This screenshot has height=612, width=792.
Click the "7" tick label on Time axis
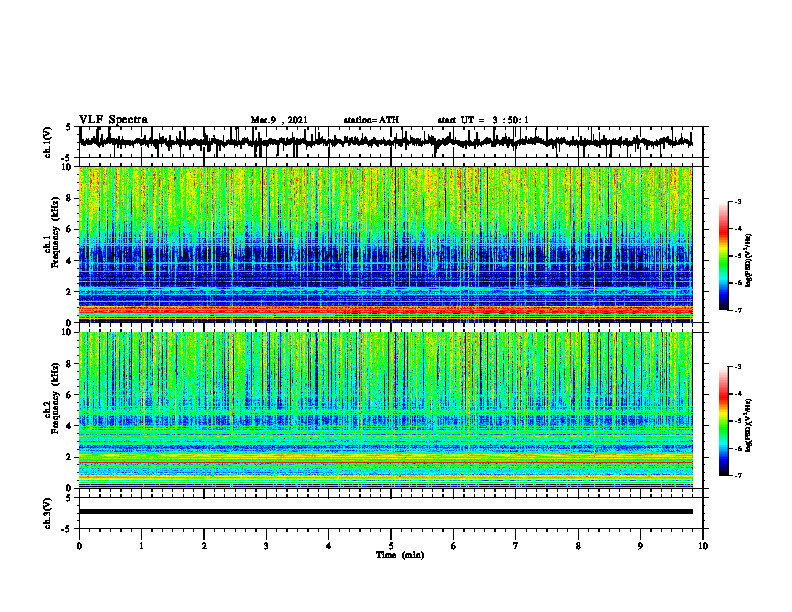516,546
